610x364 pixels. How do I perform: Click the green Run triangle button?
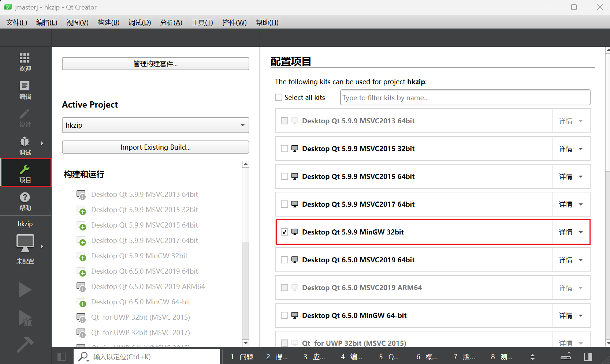point(25,290)
